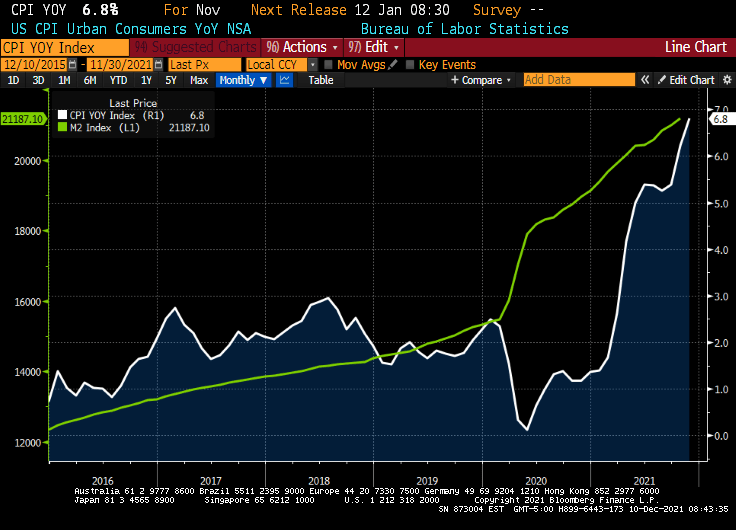Click the double-arrow collapse toolbar icon
This screenshot has height=530, width=736.
(643, 80)
